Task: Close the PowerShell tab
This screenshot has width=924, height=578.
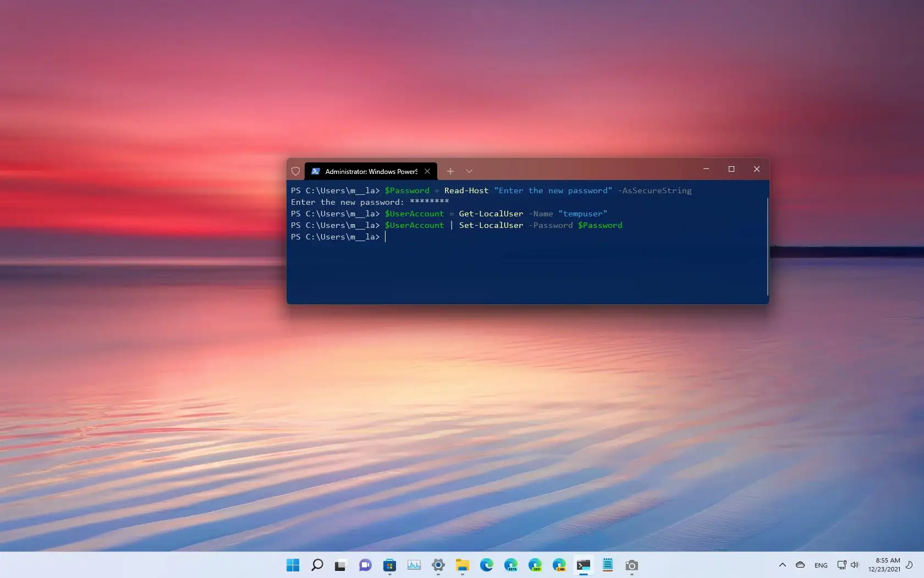Action: click(427, 171)
